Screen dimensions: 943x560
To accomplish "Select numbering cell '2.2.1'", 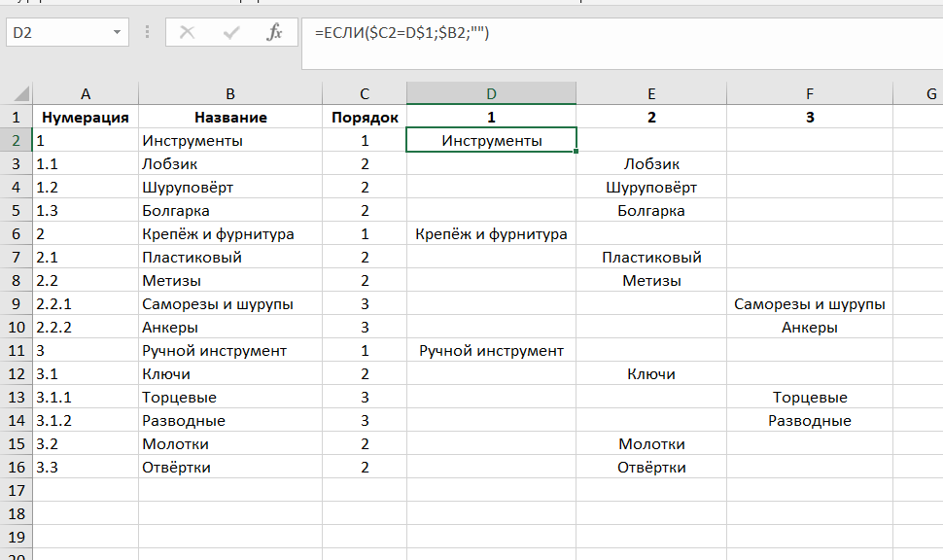I will (x=86, y=303).
